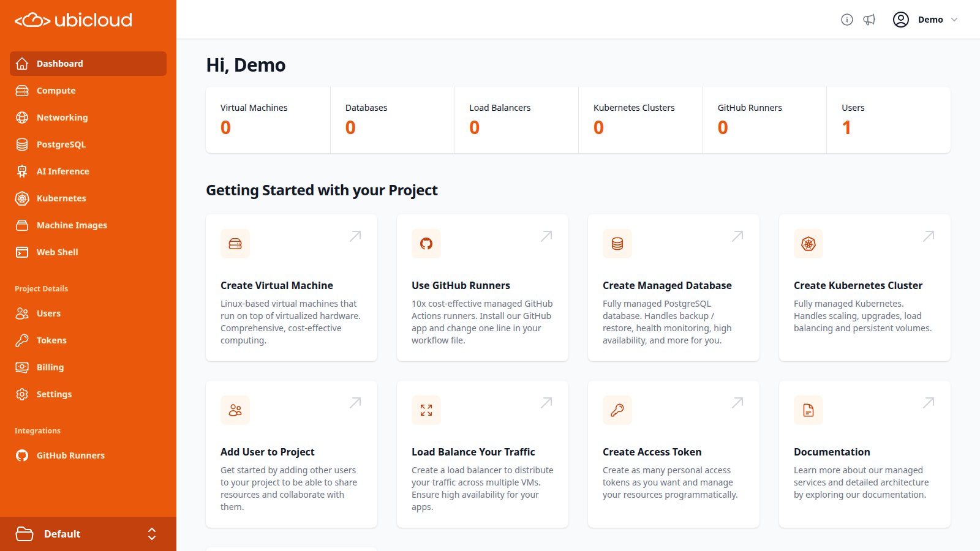
Task: Click the Load Balancers count stat
Action: click(516, 120)
